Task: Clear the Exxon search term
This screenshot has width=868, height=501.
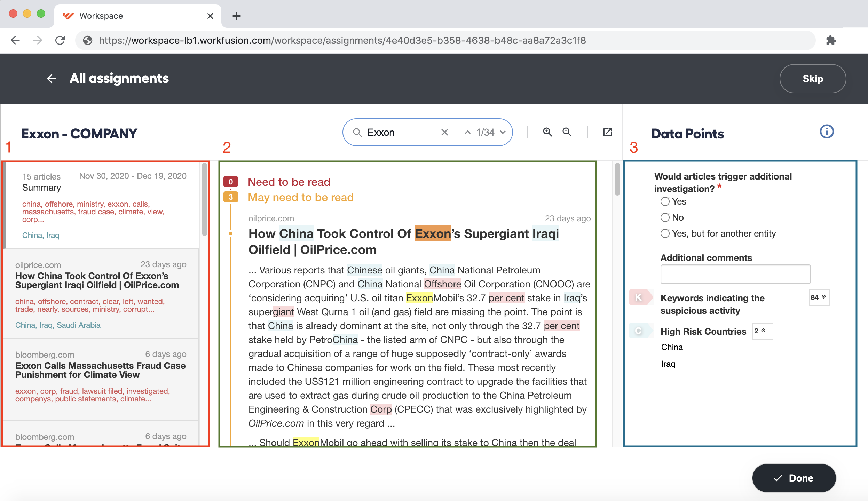Action: (444, 132)
